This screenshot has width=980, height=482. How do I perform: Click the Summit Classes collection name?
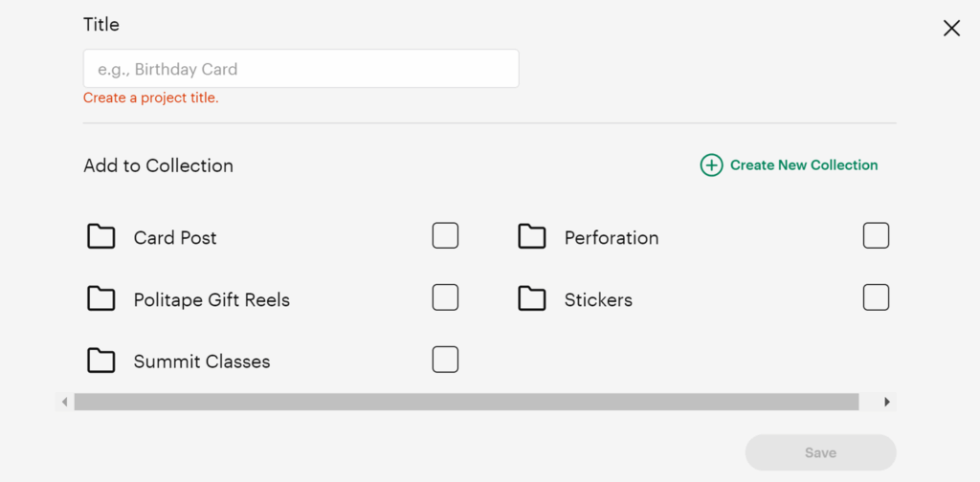pos(202,361)
